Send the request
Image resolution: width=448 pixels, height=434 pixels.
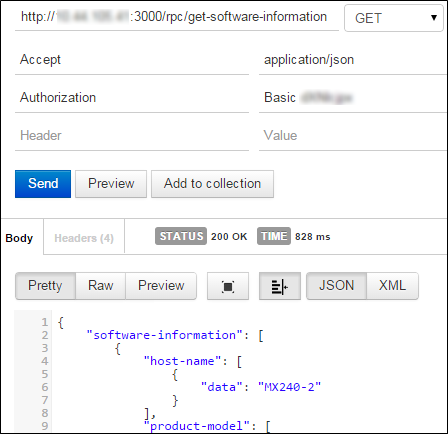pos(43,184)
